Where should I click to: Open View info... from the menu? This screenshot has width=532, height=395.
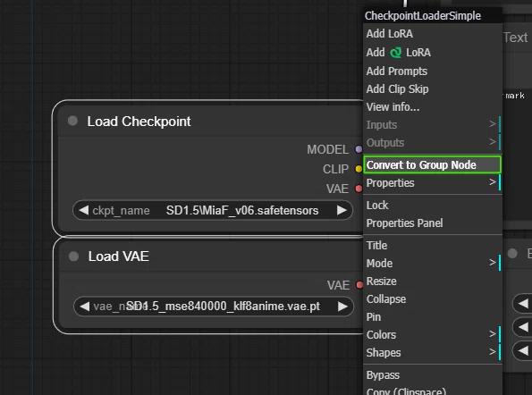(x=433, y=107)
